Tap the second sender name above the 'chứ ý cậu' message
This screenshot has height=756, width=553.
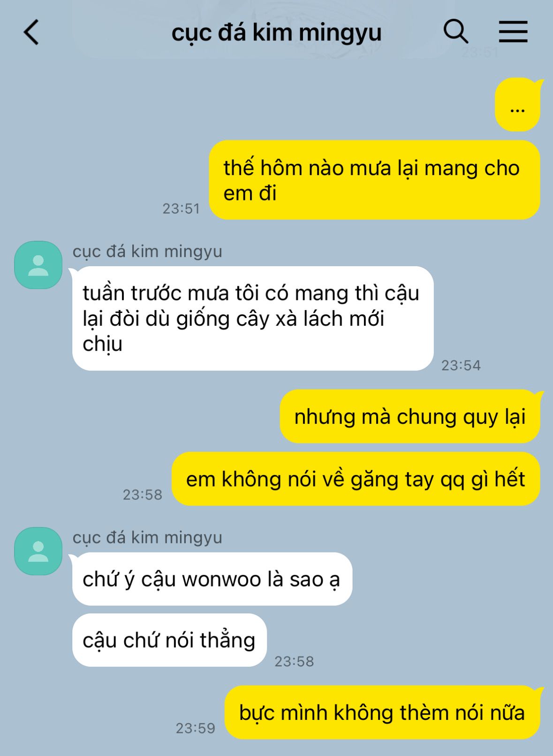[x=147, y=537]
